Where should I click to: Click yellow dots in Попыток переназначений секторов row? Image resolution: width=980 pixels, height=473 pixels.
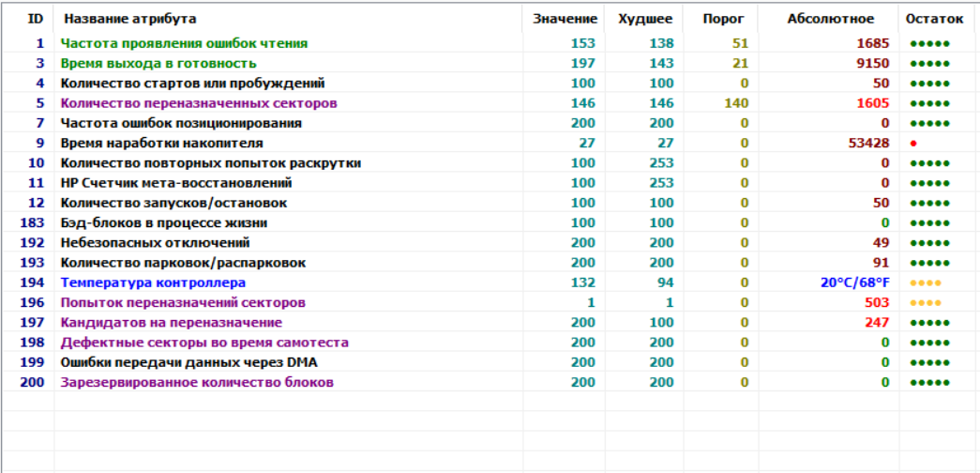click(925, 303)
